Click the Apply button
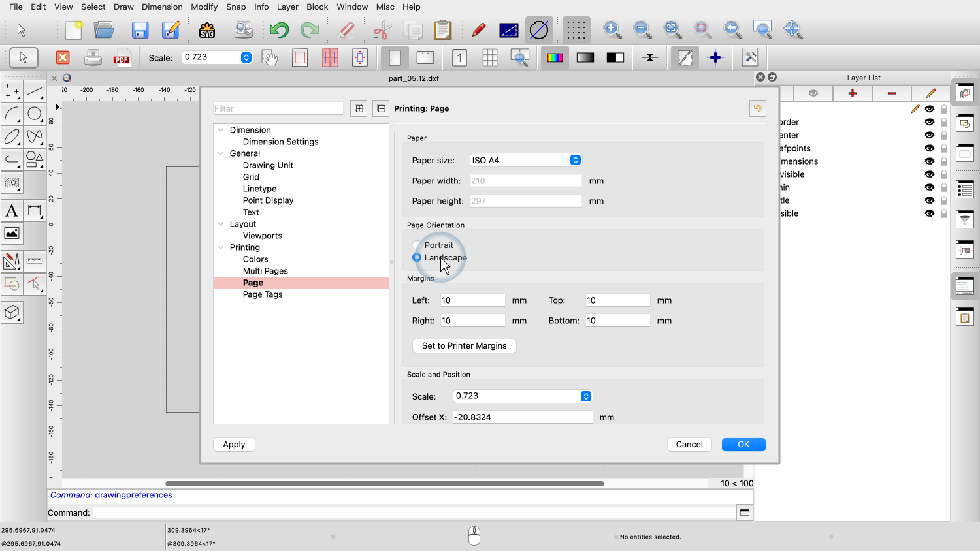The height and width of the screenshot is (551, 980). (234, 445)
